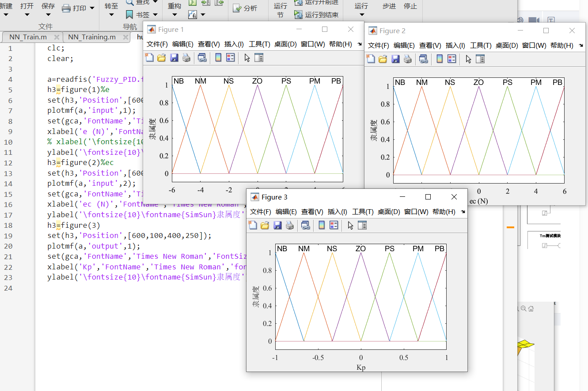Screen dimensions: 588x391
Task: Click Link Plot icon in Figure 3 toolbar
Action: pos(305,226)
